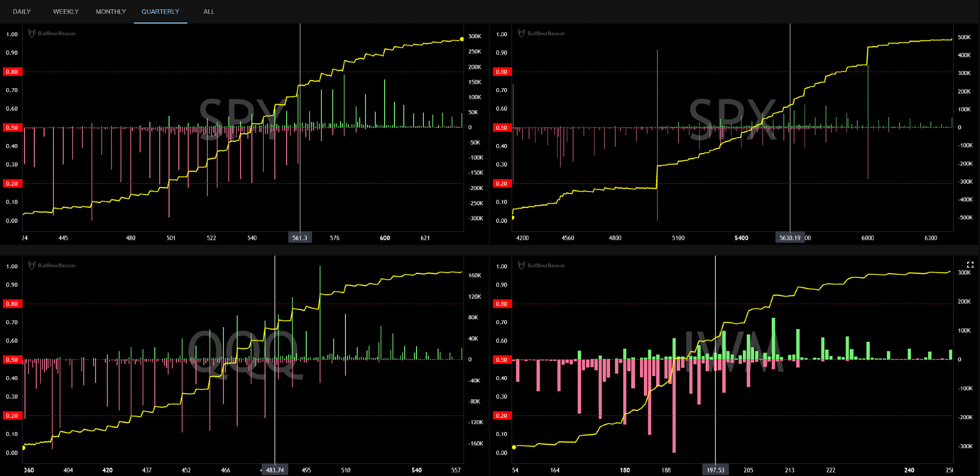
Task: Click the red 0.80 level label on SPX chart
Action: point(502,71)
